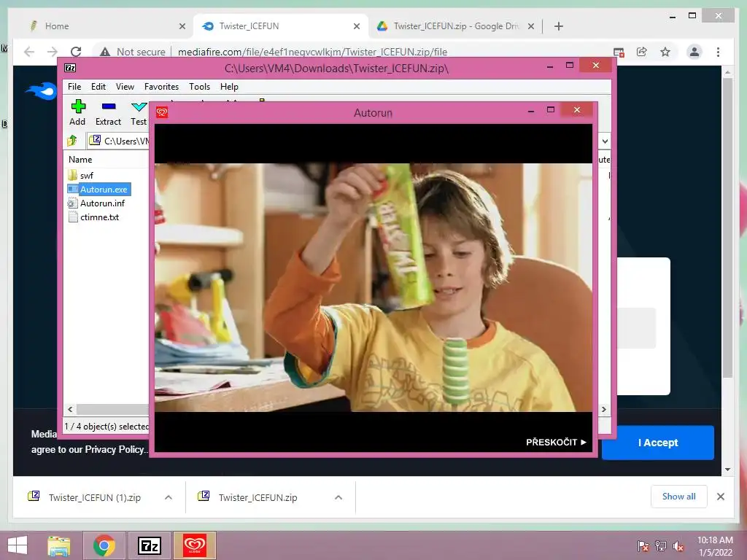
Task: Open the 7-Zip View menu
Action: coord(125,87)
